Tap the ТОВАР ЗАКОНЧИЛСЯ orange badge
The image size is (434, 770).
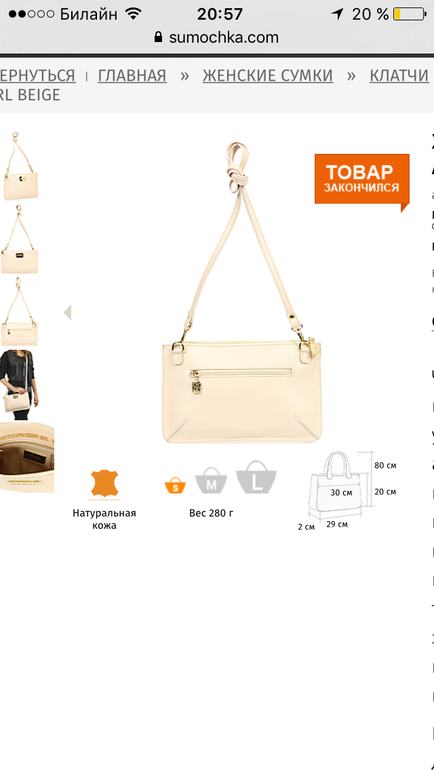click(362, 180)
